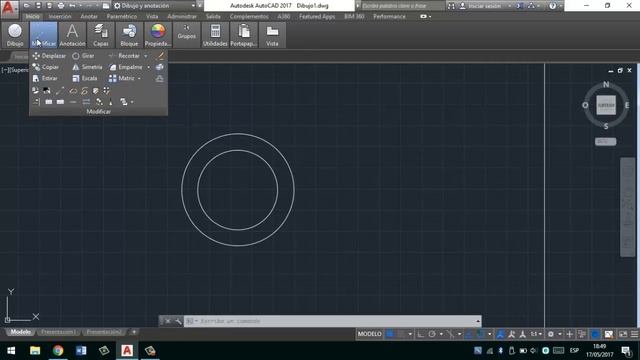The width and height of the screenshot is (640, 360).
Task: Open the Vista panel button
Action: point(272,35)
